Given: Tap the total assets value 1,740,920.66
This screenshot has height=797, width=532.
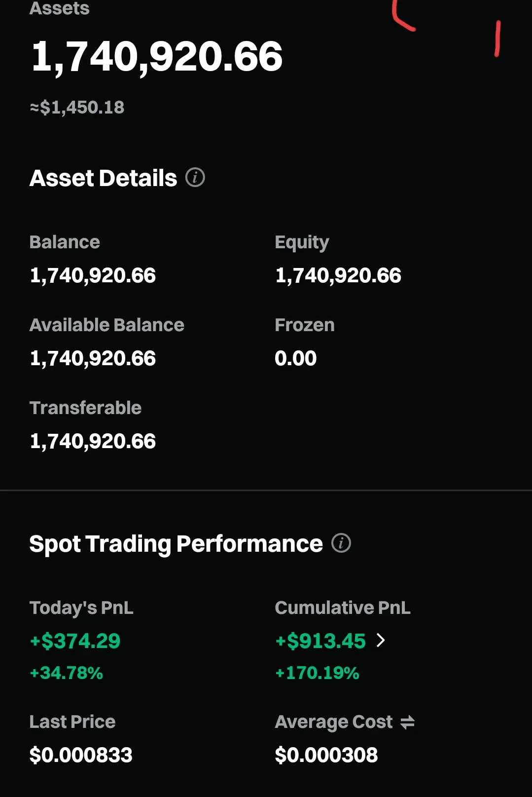Looking at the screenshot, I should click(157, 56).
